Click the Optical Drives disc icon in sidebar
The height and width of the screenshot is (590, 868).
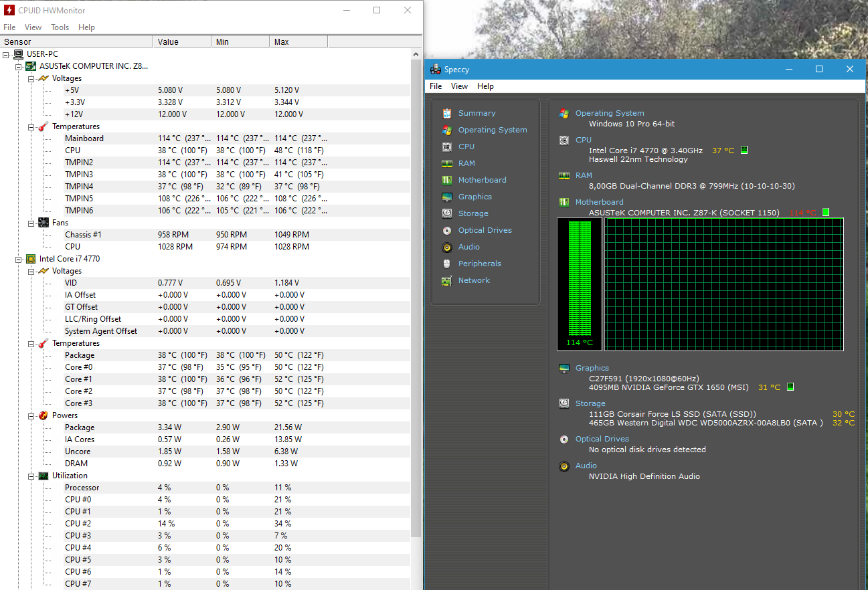click(446, 230)
